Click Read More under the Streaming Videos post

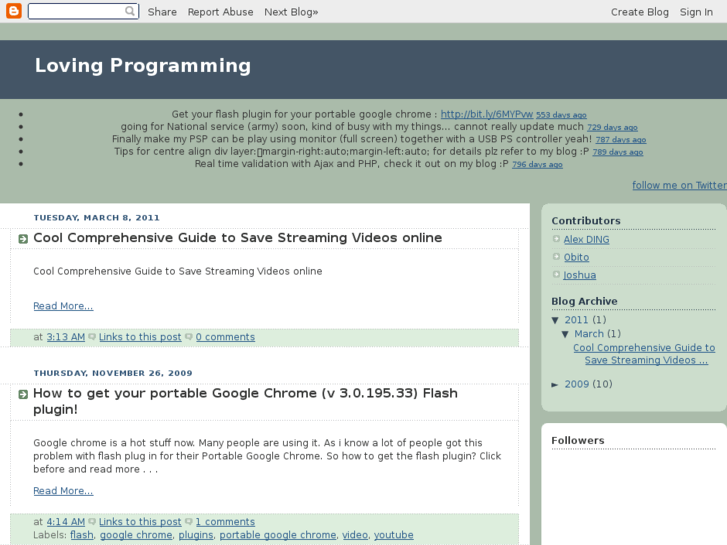pos(63,306)
